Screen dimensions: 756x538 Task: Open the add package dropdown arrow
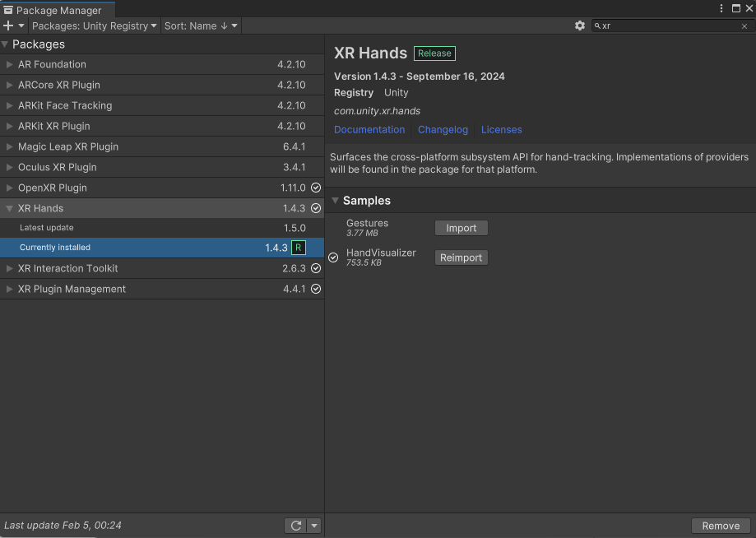point(21,26)
